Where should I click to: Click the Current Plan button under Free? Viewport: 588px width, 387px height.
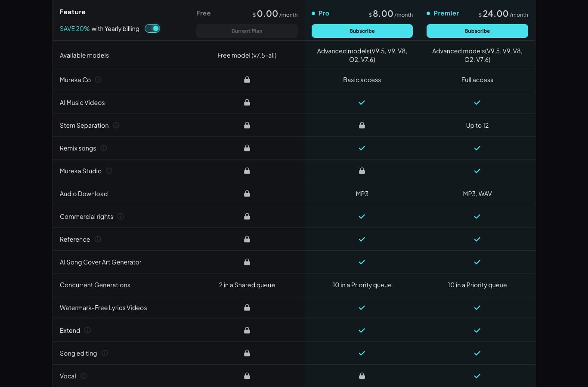pos(247,31)
